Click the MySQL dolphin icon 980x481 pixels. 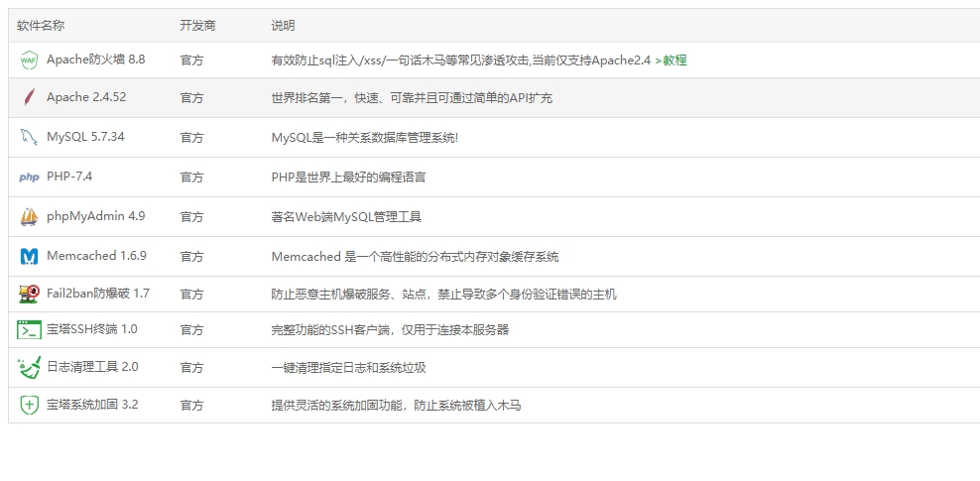point(29,137)
